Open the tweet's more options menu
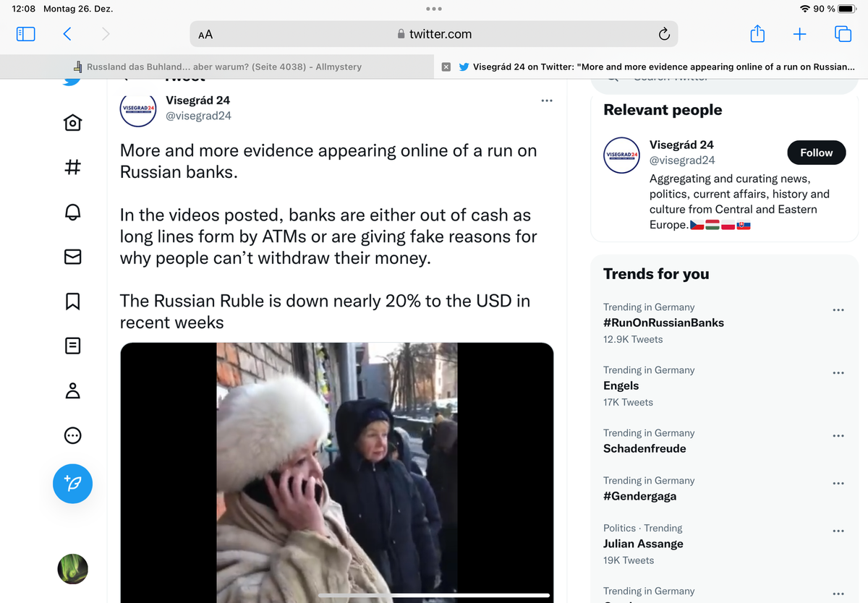 click(x=547, y=100)
